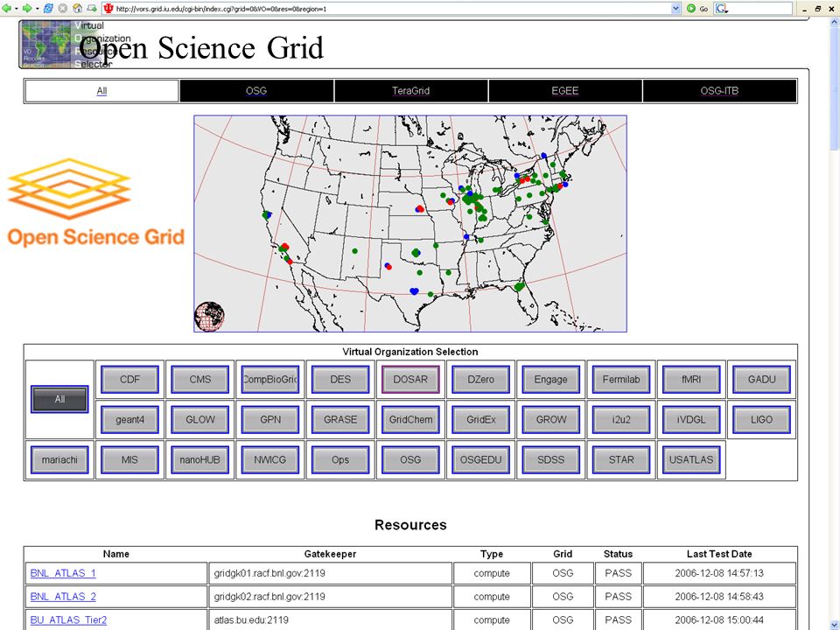
Task: Select the All virtual organizations button
Action: click(x=59, y=399)
